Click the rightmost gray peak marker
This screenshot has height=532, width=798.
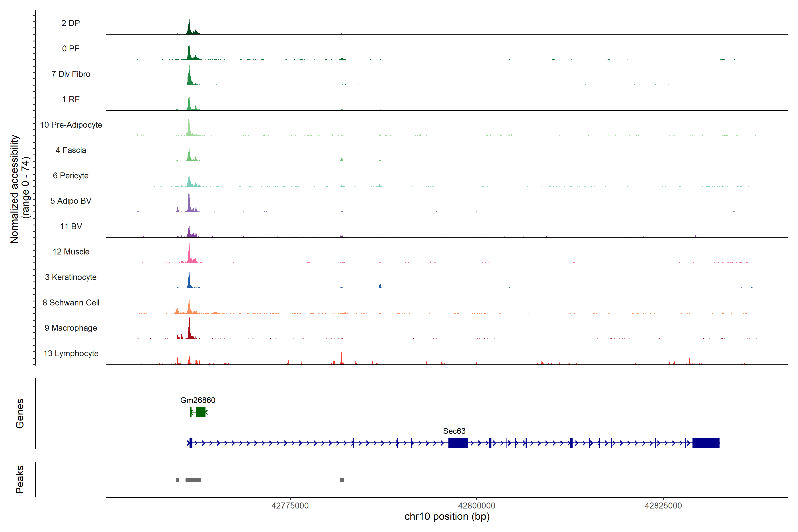point(342,480)
